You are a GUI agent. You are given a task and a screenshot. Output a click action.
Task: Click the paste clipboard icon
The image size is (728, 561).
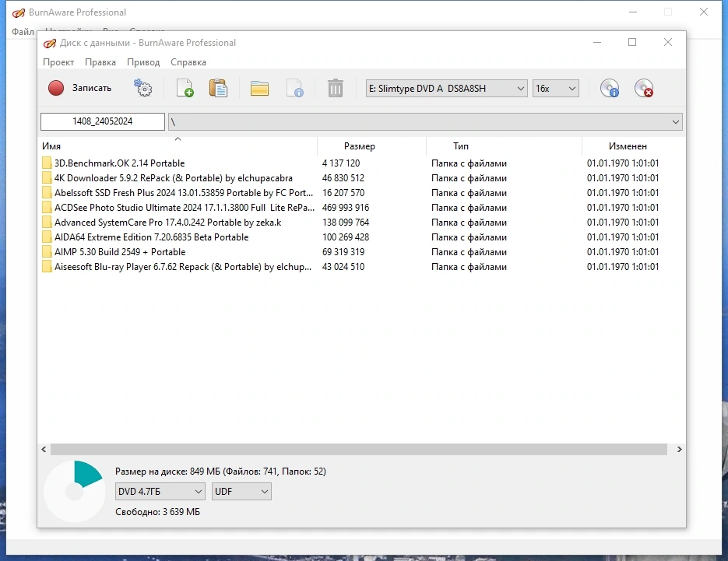(218, 88)
